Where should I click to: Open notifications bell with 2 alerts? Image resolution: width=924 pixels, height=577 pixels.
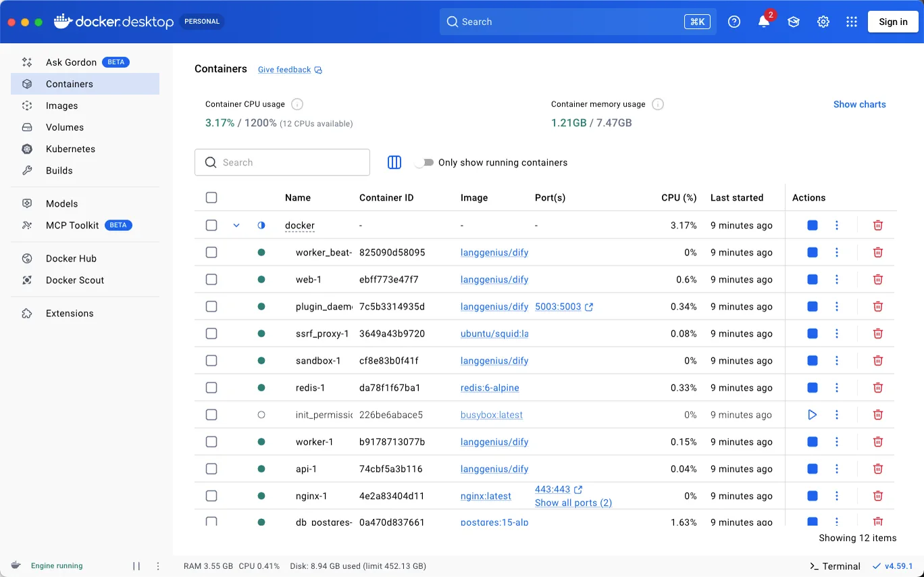tap(764, 22)
